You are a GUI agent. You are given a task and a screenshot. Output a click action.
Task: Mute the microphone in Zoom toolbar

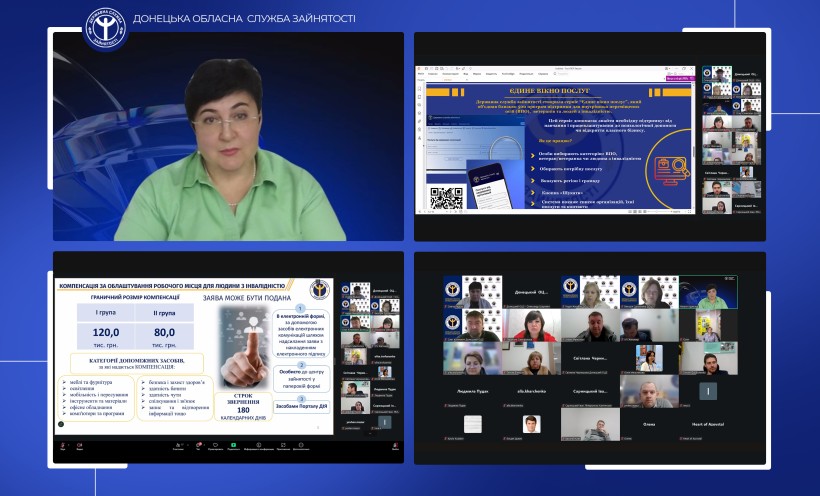62,446
